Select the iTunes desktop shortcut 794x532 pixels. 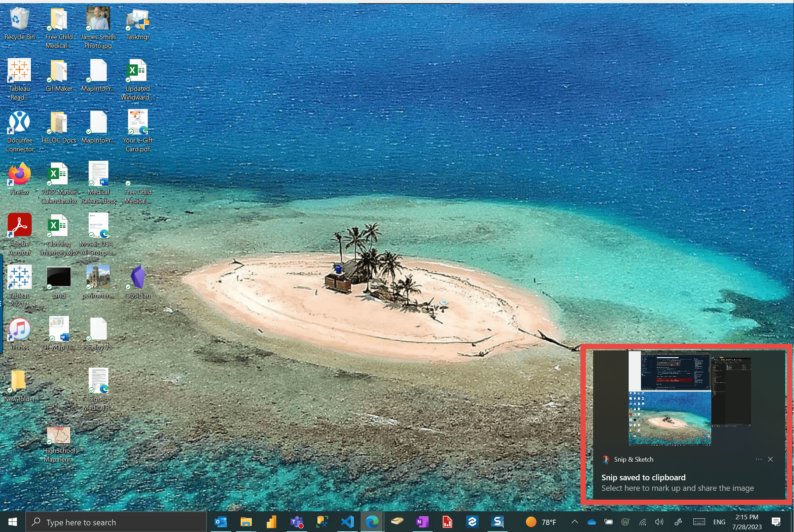coord(20,334)
